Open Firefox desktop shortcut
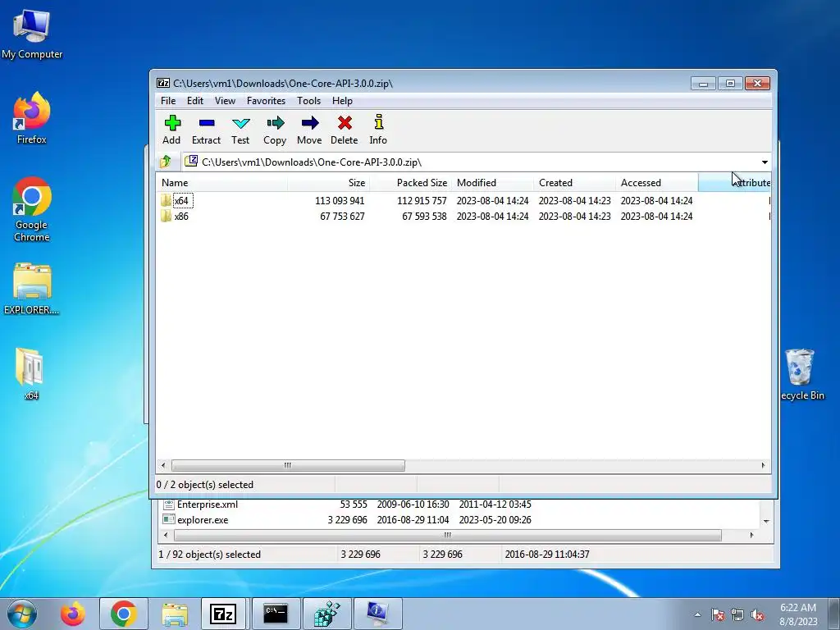 [32, 118]
